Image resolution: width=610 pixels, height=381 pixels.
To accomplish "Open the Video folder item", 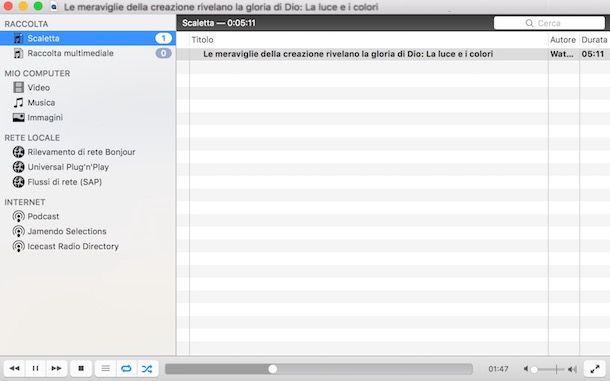I will (39, 88).
